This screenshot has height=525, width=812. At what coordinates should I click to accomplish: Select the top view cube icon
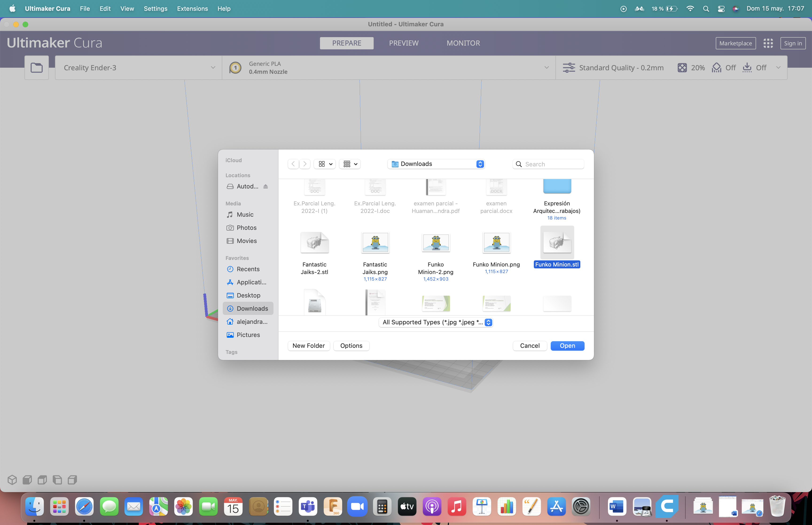click(x=42, y=480)
